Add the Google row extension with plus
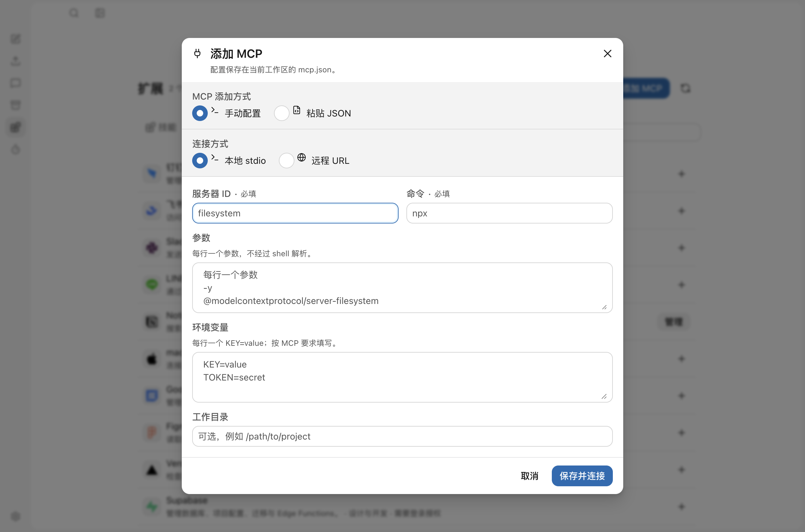This screenshot has width=805, height=532. tap(681, 396)
